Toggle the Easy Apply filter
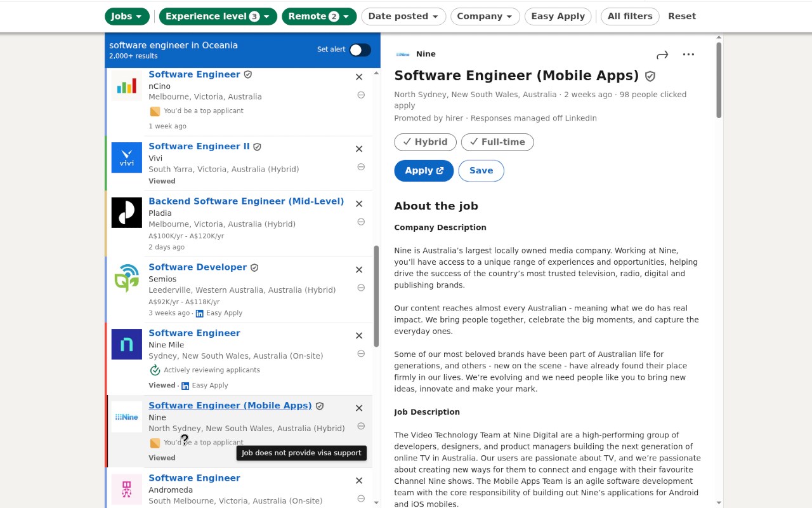Image resolution: width=812 pixels, height=508 pixels. pyautogui.click(x=558, y=17)
